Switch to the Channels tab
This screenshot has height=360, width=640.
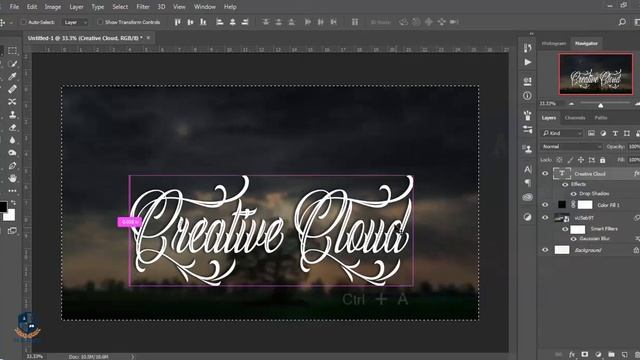[x=575, y=118]
